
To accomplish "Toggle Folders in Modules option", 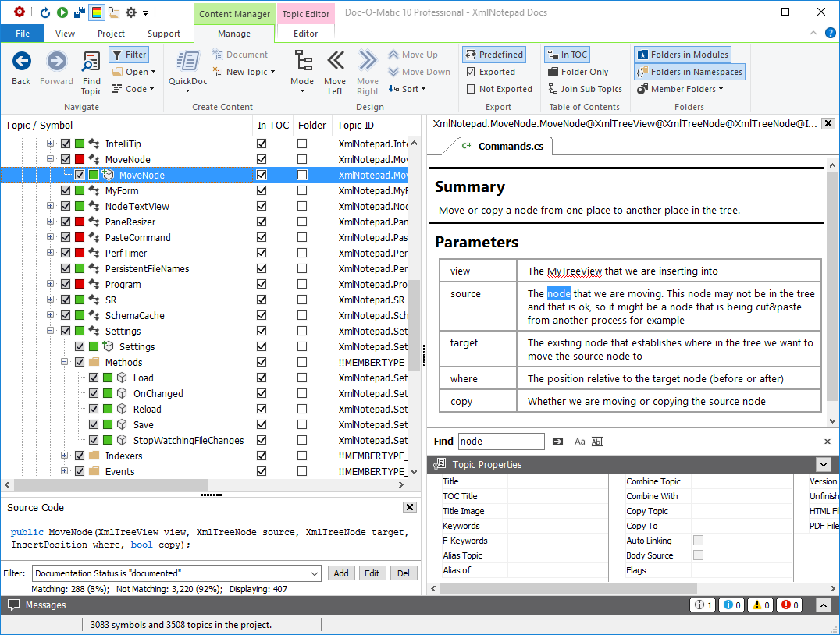I will [682, 55].
